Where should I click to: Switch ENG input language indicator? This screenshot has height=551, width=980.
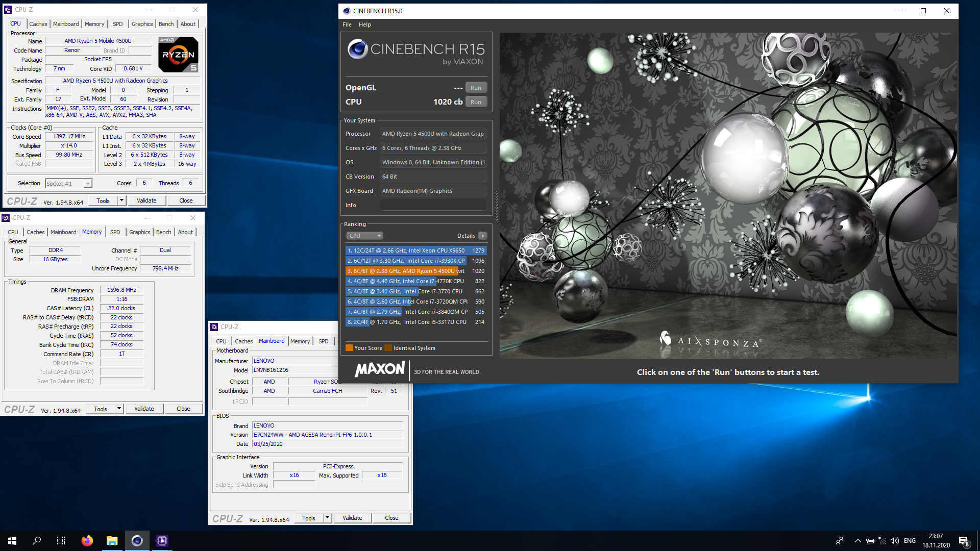click(910, 541)
